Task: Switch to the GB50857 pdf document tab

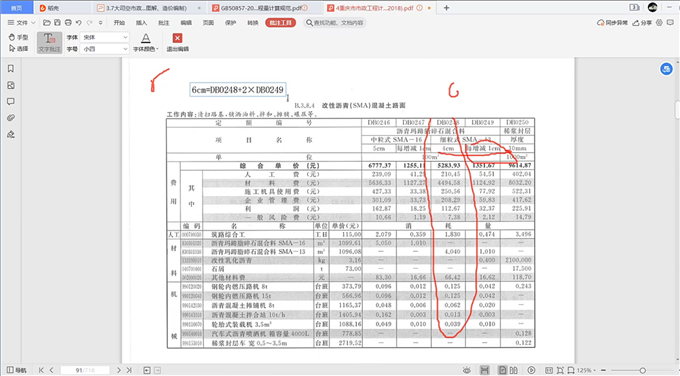Action: coord(264,8)
